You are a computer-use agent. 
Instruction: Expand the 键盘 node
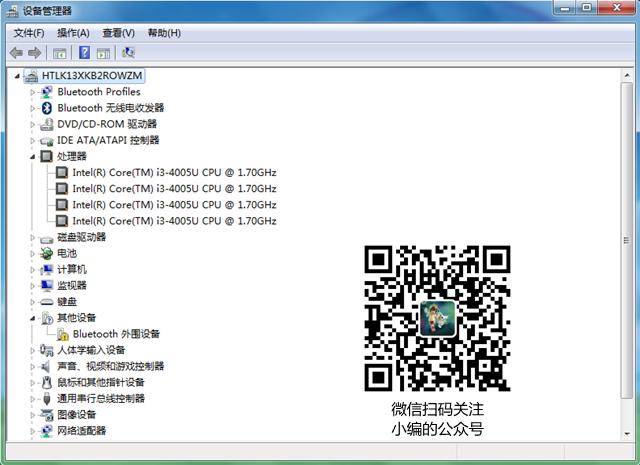tap(33, 302)
